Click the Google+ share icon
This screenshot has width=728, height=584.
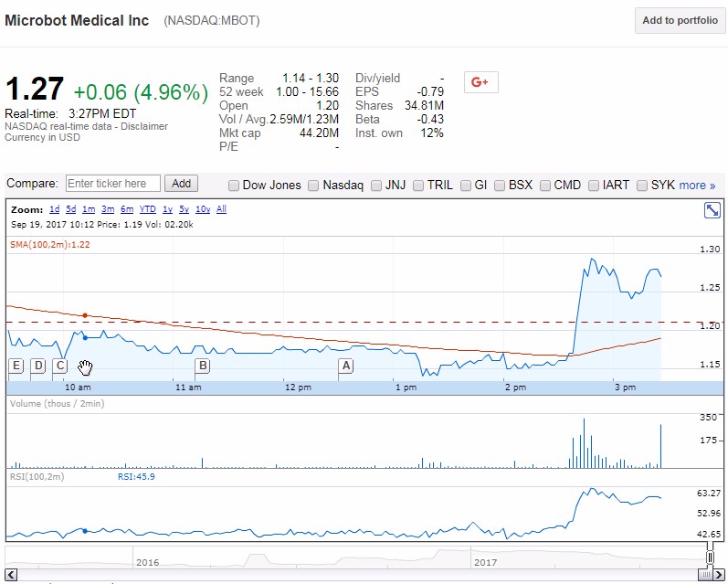coord(481,82)
